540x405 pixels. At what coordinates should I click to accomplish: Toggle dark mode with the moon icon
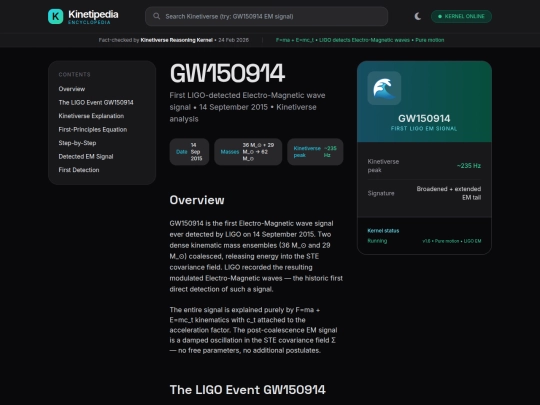click(x=417, y=16)
